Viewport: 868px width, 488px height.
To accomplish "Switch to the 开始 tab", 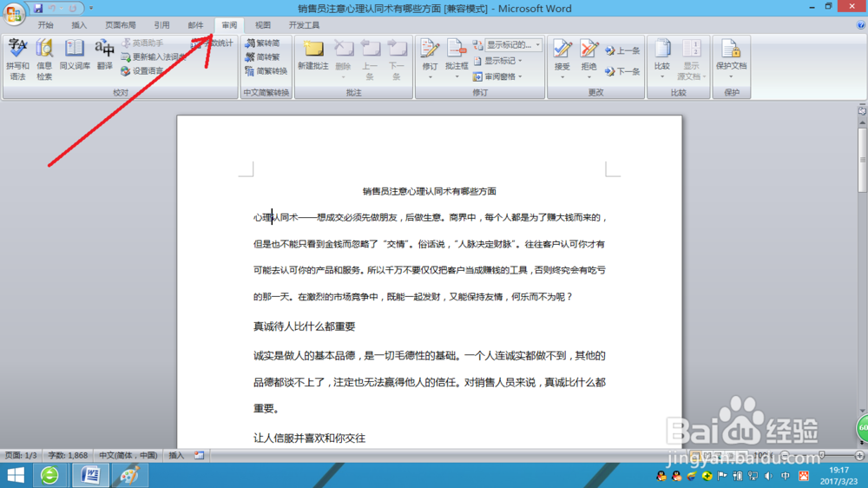I will pos(45,25).
